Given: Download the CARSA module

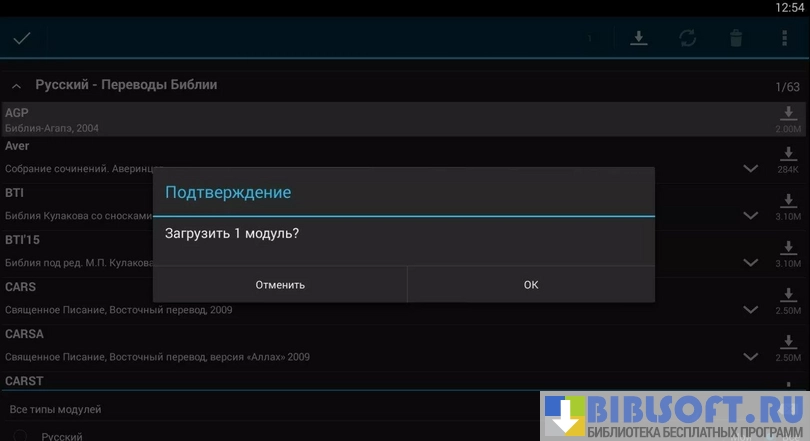Looking at the screenshot, I should click(x=788, y=347).
